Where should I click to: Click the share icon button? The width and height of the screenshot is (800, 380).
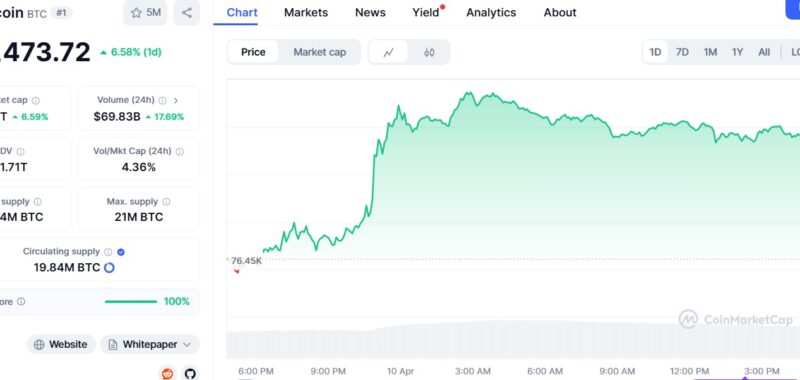point(187,13)
